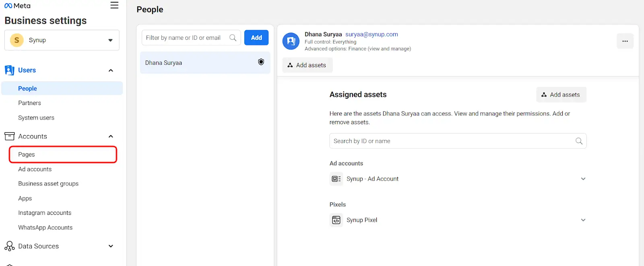644x266 pixels.
Task: Select People in the sidebar
Action: (x=62, y=89)
